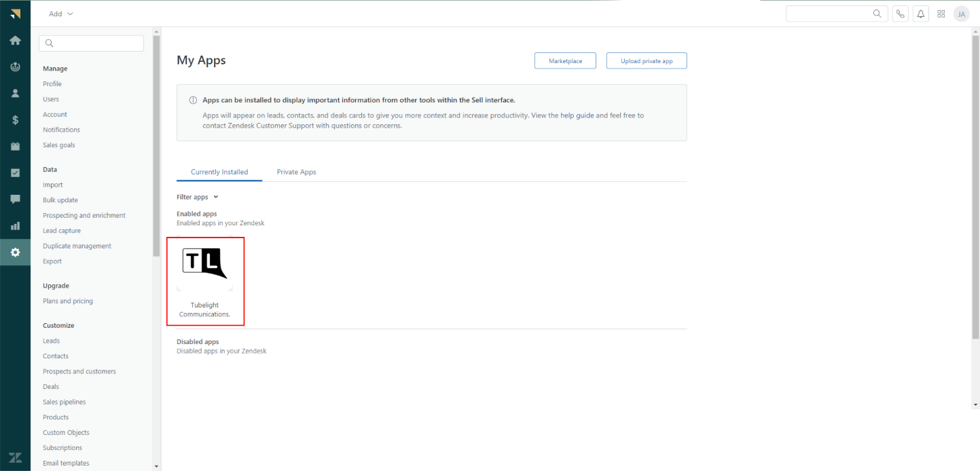This screenshot has width=980, height=471.
Task: Click the dollar sign Deals icon
Action: click(15, 119)
